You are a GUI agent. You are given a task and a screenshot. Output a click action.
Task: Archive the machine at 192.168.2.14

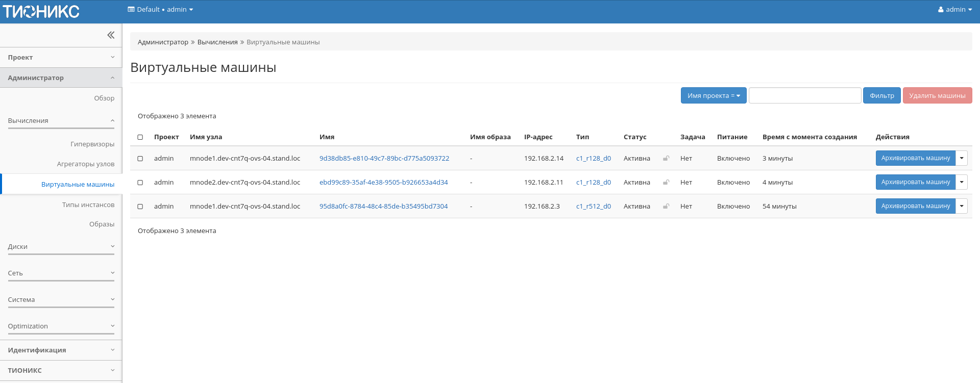coord(915,158)
